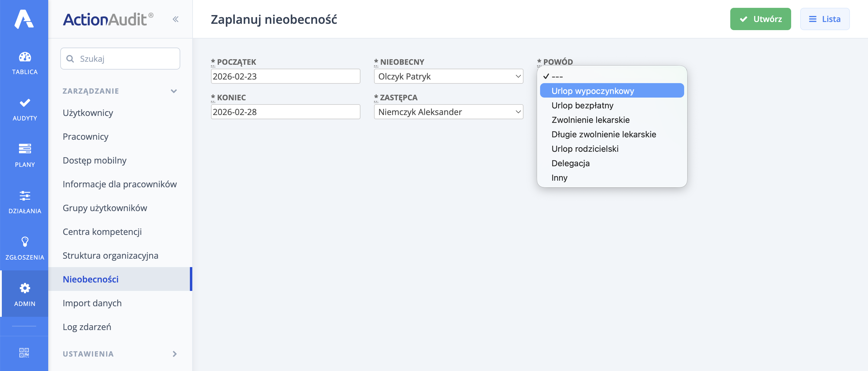Click the Utwórz button

[760, 19]
